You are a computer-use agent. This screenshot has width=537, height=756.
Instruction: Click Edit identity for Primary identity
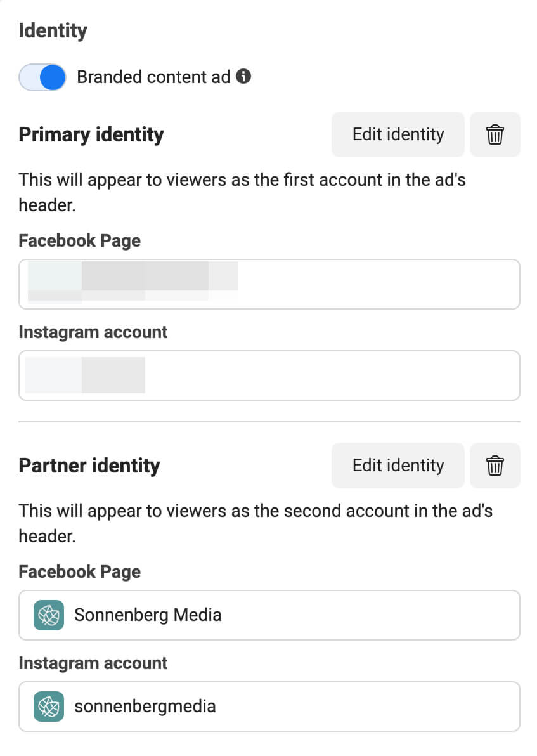(398, 134)
